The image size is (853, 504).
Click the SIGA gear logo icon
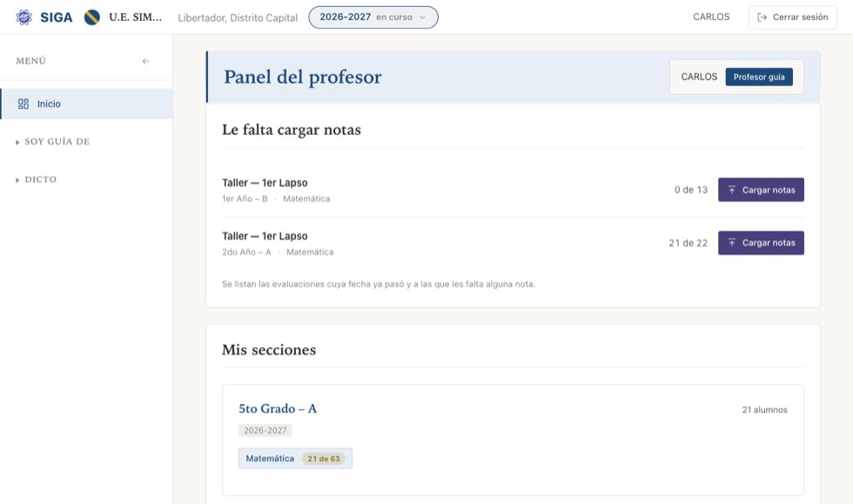pyautogui.click(x=24, y=17)
